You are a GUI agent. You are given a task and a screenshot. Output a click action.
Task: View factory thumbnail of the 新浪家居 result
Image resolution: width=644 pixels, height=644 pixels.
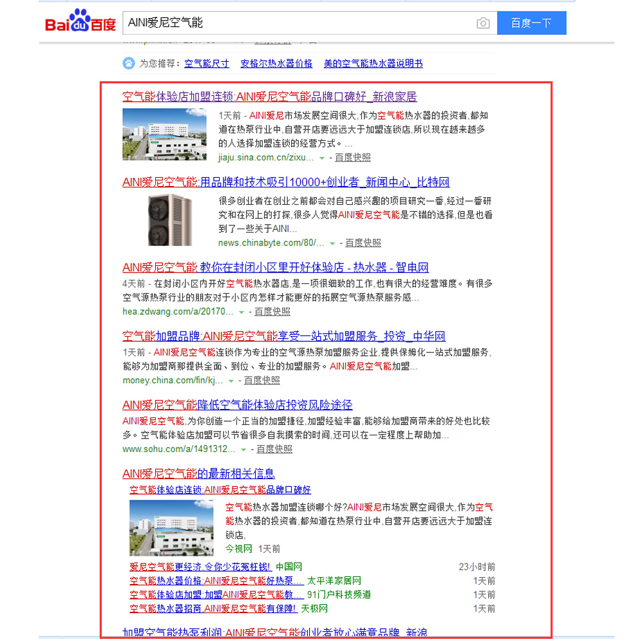(164, 135)
